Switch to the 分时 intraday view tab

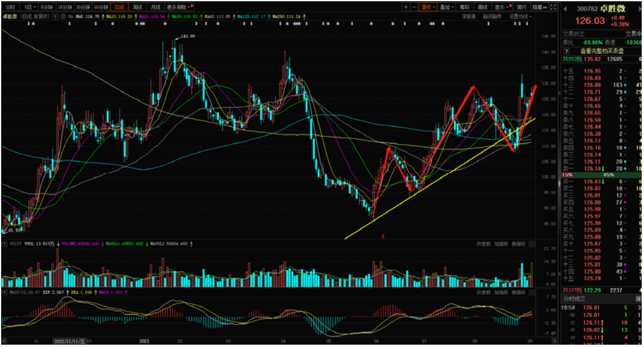(10, 7)
